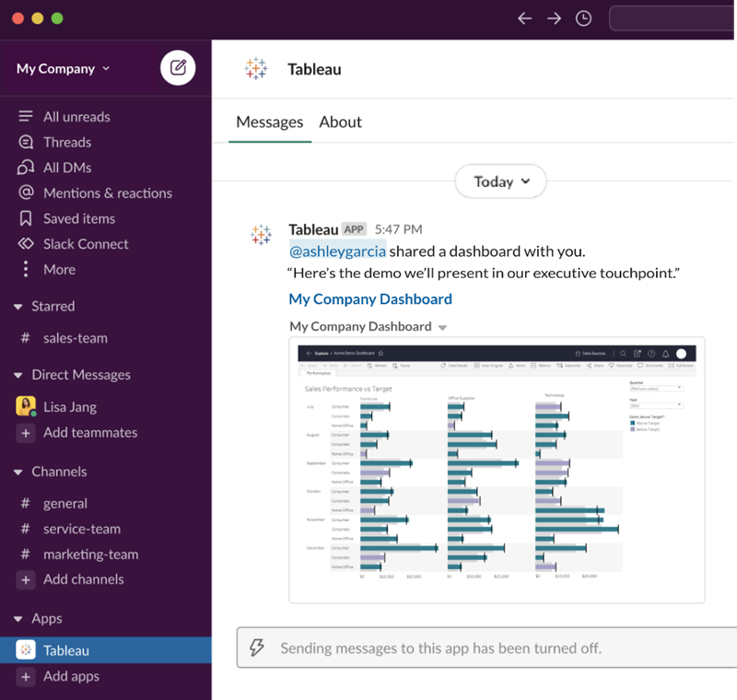
Task: Click the Tableau app avatar next to the message
Action: pyautogui.click(x=261, y=235)
